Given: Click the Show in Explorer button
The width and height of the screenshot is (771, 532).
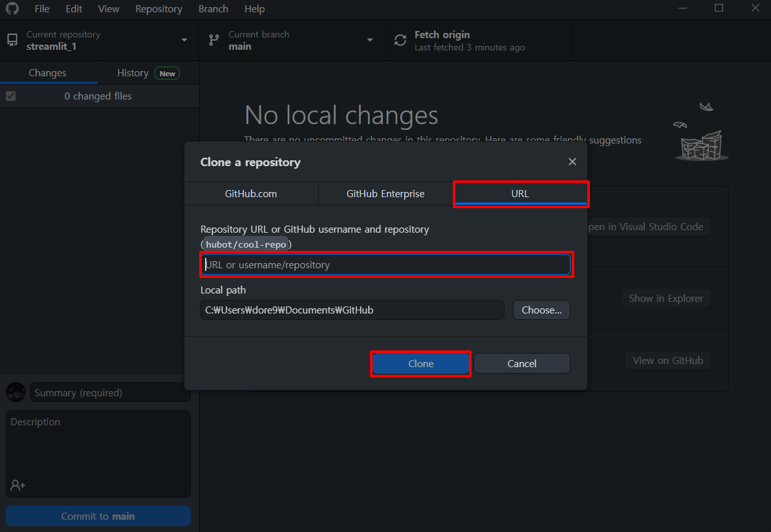Looking at the screenshot, I should point(666,298).
